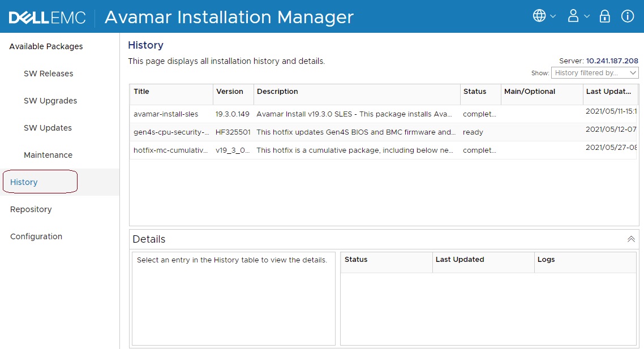Go to SW Upgrades section
The width and height of the screenshot is (644, 349).
[x=50, y=101]
